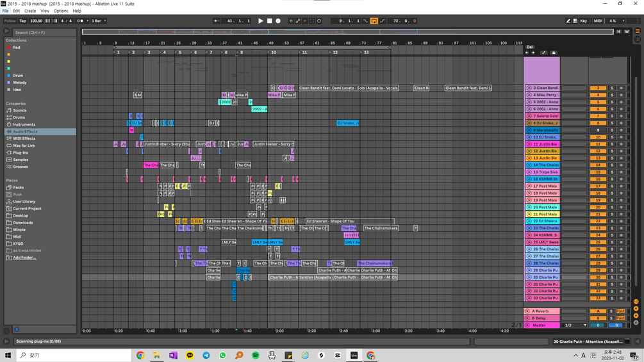Screen dimensions: 644x362
Task: Open the File menu
Action: pos(5,11)
